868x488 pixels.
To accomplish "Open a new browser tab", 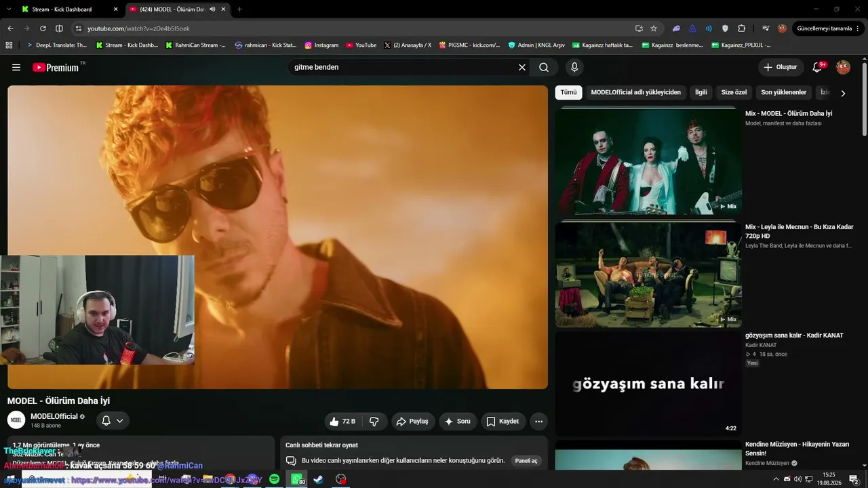I will pyautogui.click(x=239, y=9).
